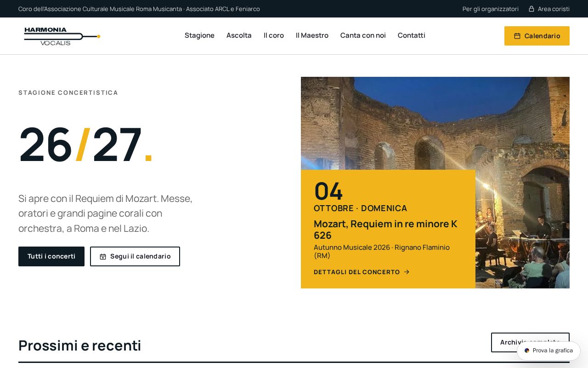The height and width of the screenshot is (368, 588).
Task: Open the Area coristi login link
Action: tap(549, 9)
